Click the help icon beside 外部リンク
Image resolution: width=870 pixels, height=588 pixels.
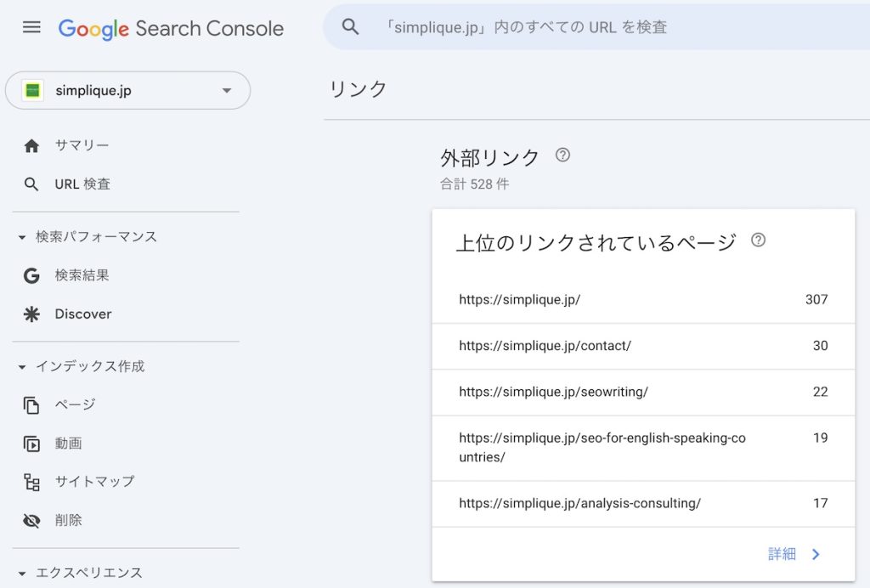pos(562,155)
